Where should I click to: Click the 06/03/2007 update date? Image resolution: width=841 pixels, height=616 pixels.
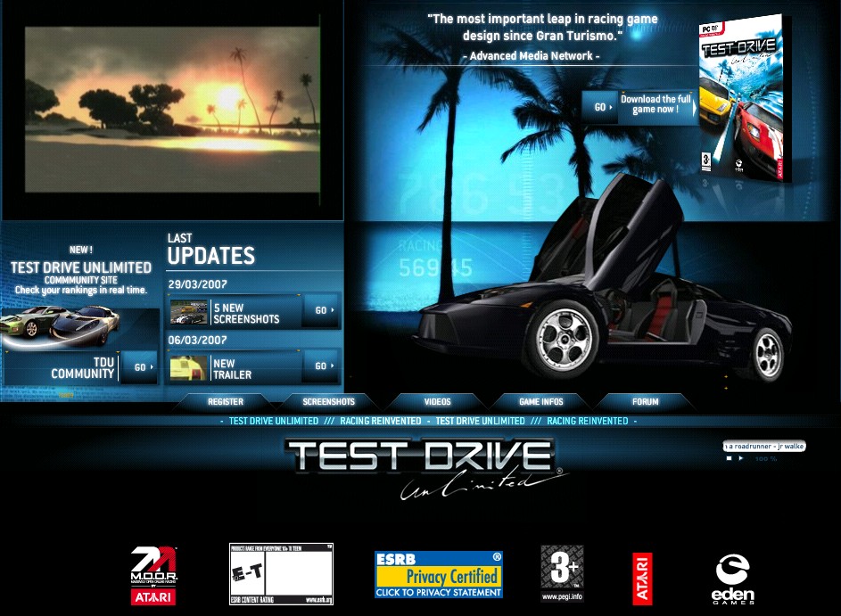click(x=197, y=340)
